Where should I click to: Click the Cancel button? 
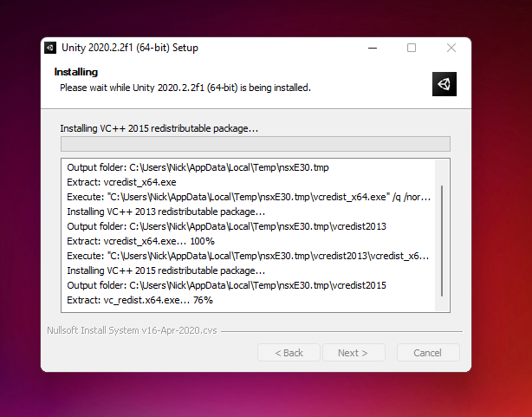point(428,353)
